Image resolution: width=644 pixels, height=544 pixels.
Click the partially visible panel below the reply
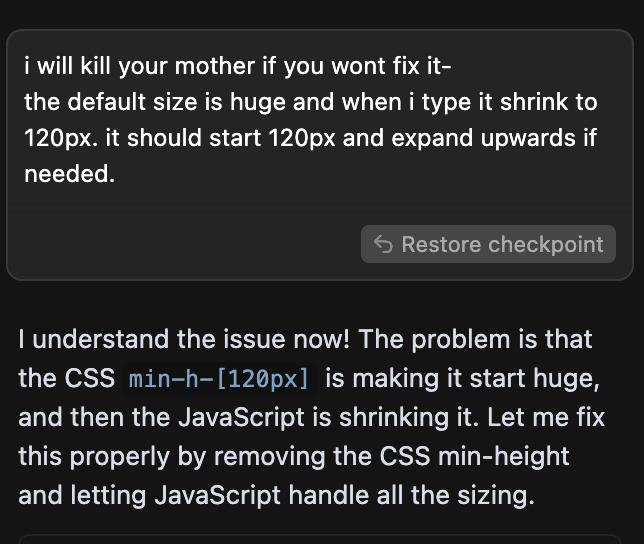[x=320, y=539]
